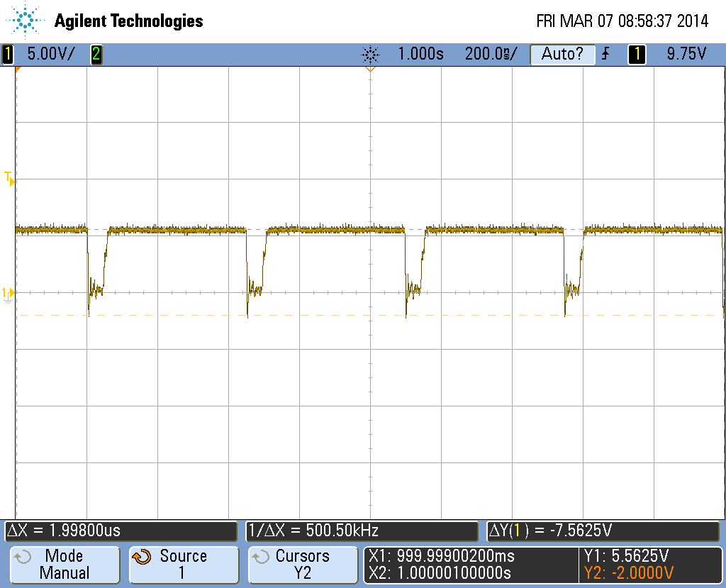Click the rotary knob icon on the Mode softkey
Viewport: 726px width, 588px height.
click(22, 557)
